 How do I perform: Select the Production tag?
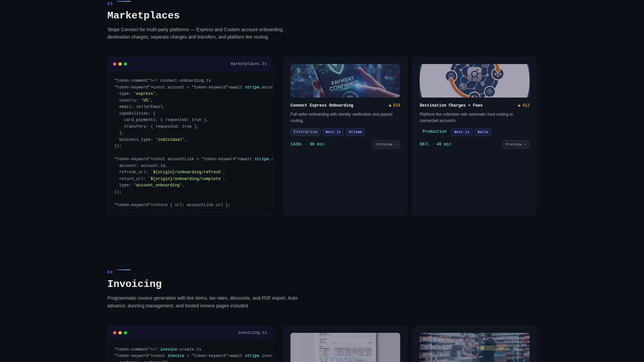pyautogui.click(x=434, y=132)
